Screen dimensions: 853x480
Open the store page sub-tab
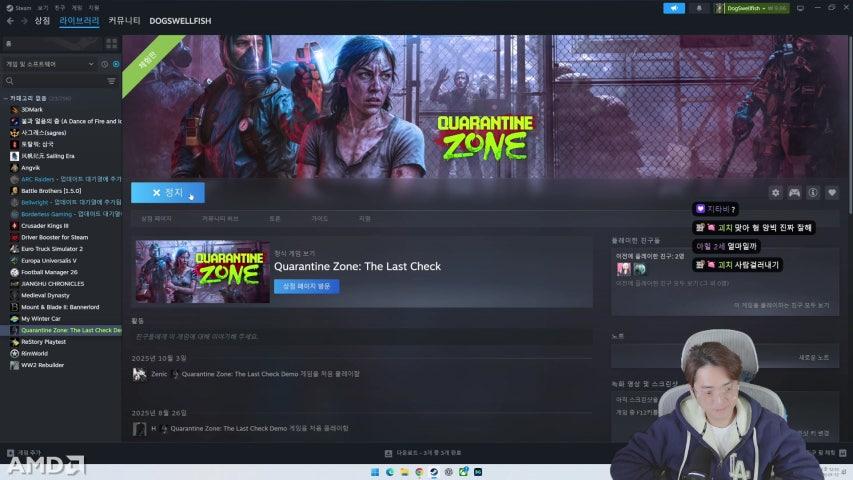click(156, 219)
